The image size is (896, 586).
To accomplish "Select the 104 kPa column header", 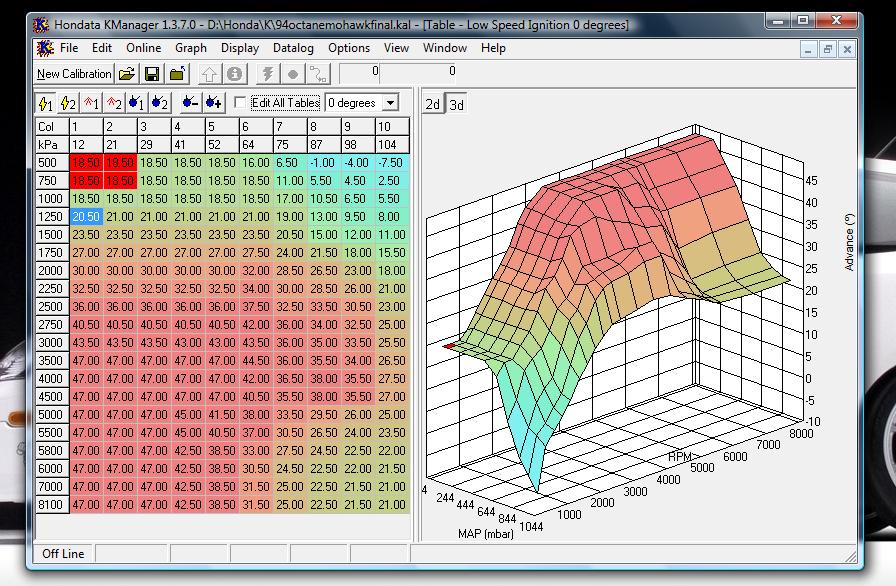I will coord(392,145).
